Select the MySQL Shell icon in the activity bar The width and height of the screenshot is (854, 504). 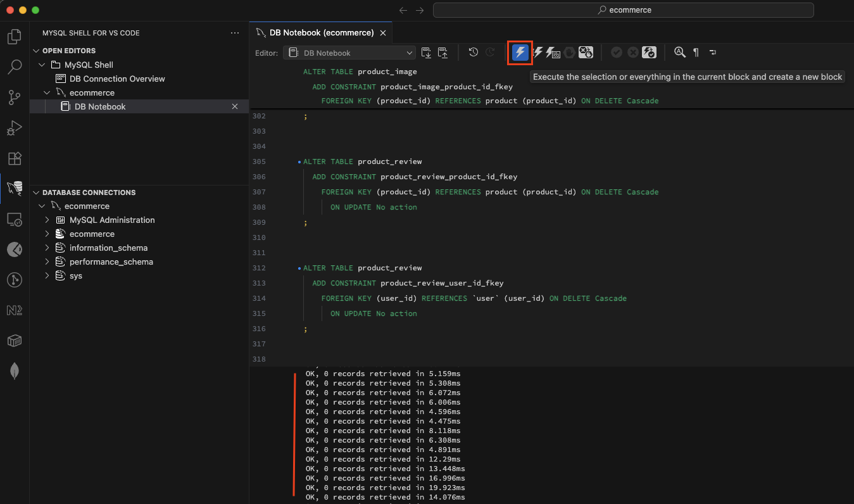14,188
